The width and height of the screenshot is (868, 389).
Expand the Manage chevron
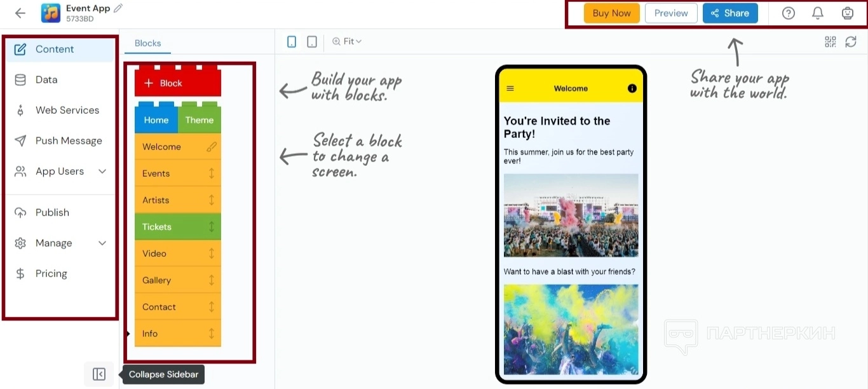102,243
